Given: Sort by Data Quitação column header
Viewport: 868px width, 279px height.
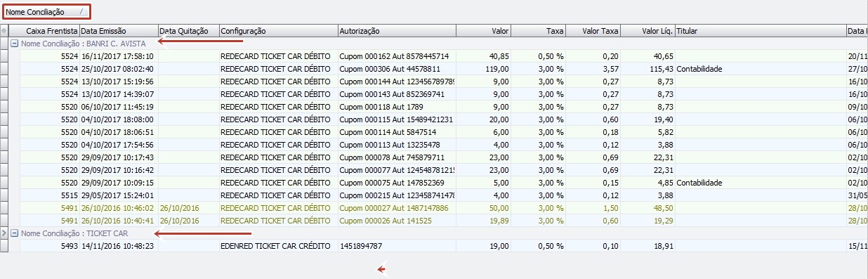Looking at the screenshot, I should (x=188, y=31).
